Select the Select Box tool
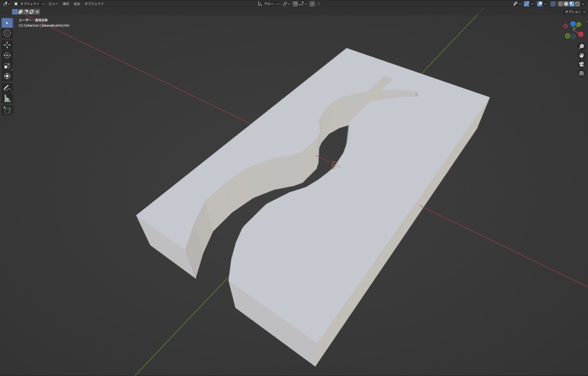The image size is (588, 376). point(7,23)
